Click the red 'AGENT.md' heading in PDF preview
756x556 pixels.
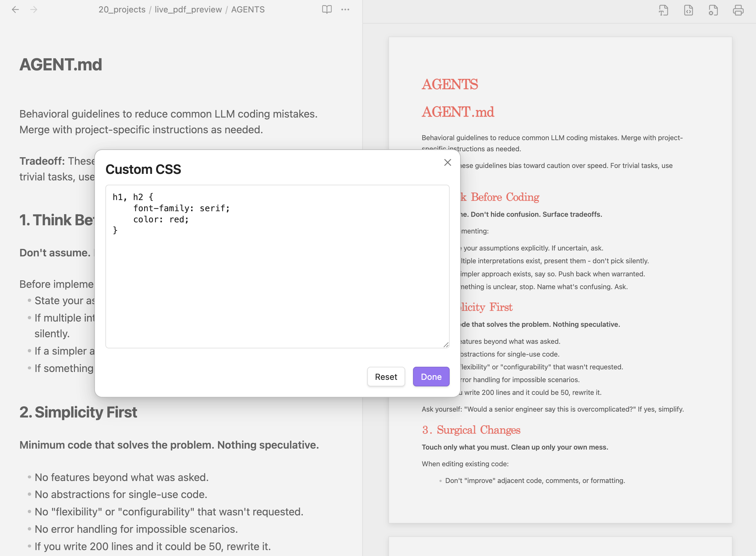(458, 112)
